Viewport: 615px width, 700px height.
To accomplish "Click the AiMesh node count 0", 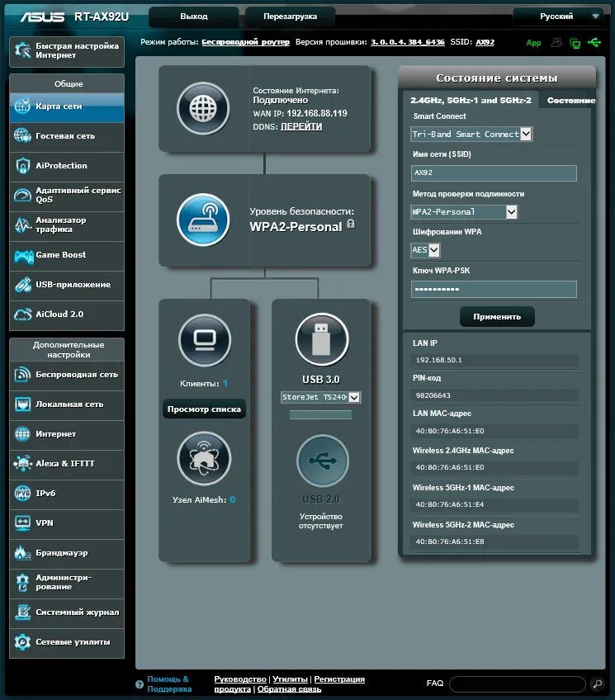I will [x=233, y=499].
